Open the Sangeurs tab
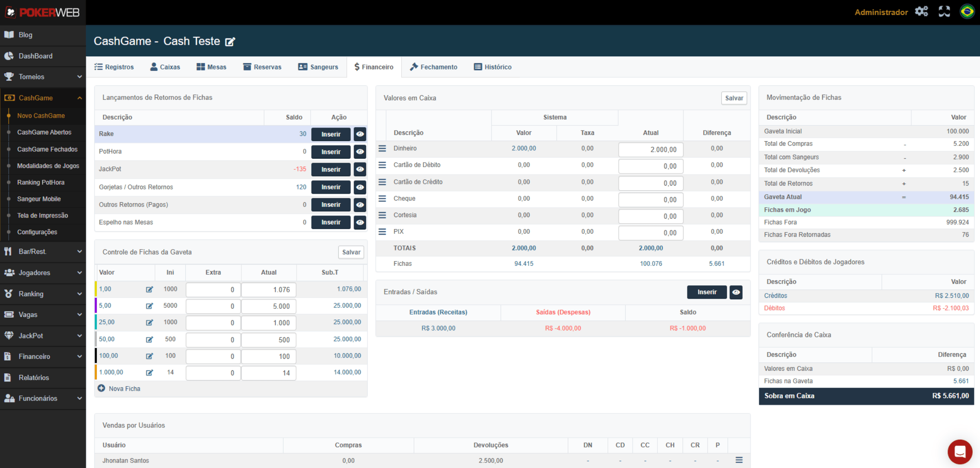Screen dimensions: 980x468 click(x=318, y=67)
